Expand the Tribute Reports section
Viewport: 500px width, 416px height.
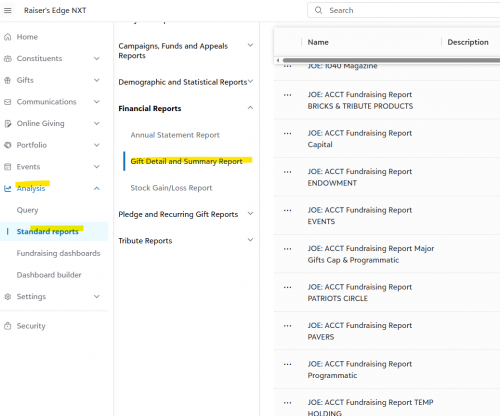click(x=250, y=240)
